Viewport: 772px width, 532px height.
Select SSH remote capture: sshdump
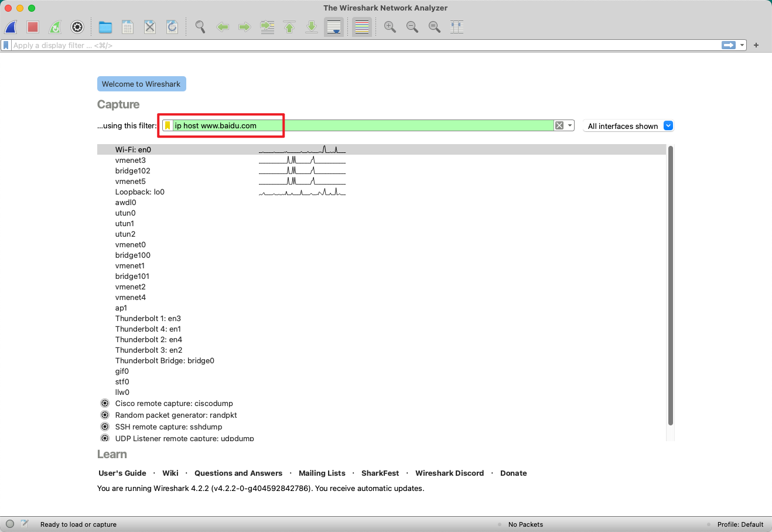pos(381,427)
